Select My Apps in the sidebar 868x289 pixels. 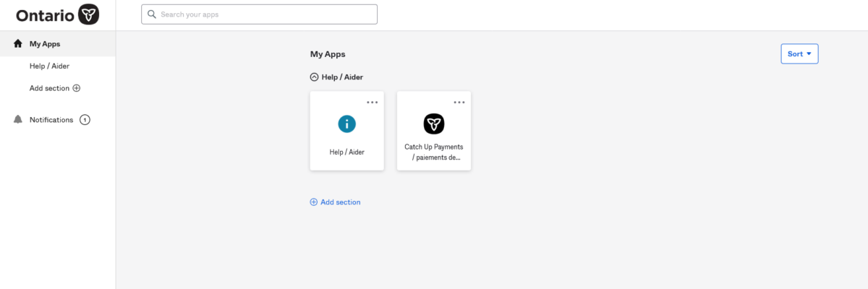pos(45,44)
